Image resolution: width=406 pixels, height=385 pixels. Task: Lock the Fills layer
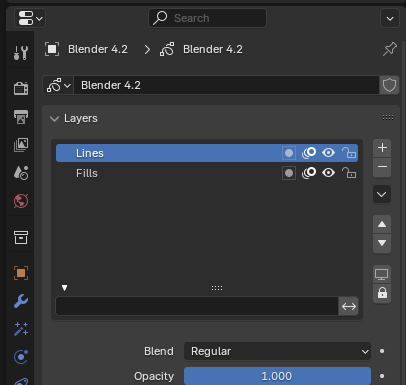tap(349, 173)
